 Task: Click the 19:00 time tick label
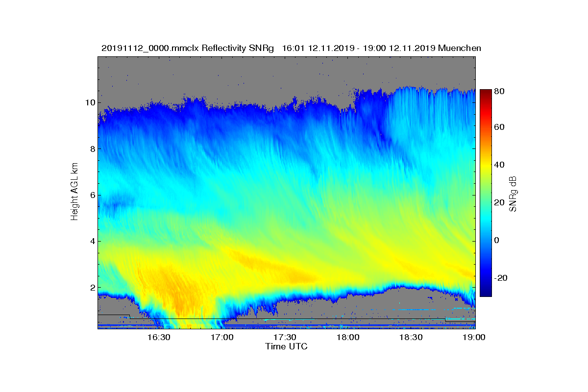[x=474, y=337]
